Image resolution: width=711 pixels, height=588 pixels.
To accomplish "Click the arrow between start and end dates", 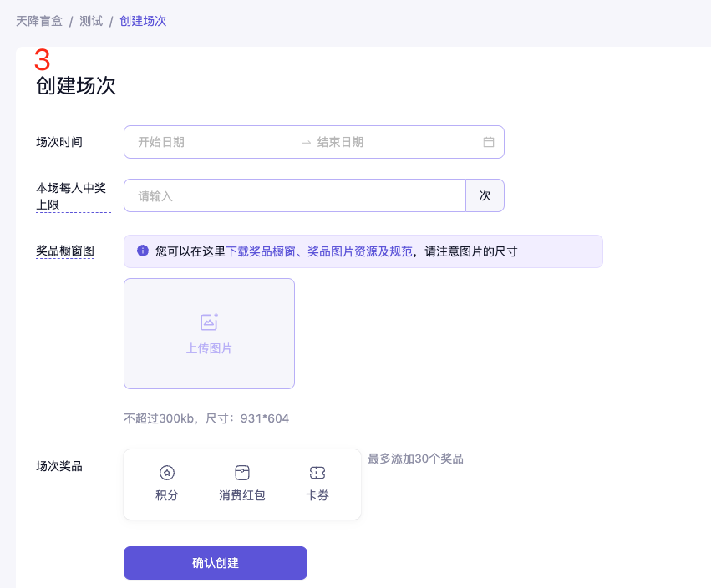I will [x=307, y=143].
